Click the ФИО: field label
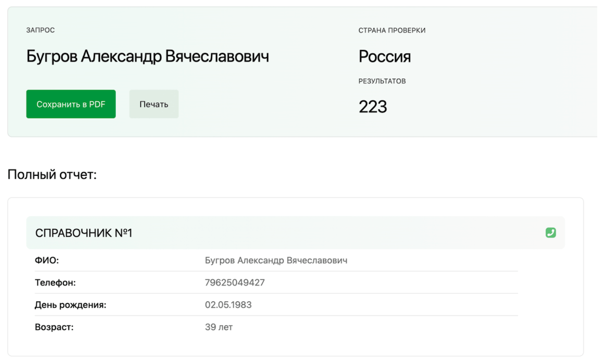This screenshot has width=606, height=364. pyautogui.click(x=47, y=261)
